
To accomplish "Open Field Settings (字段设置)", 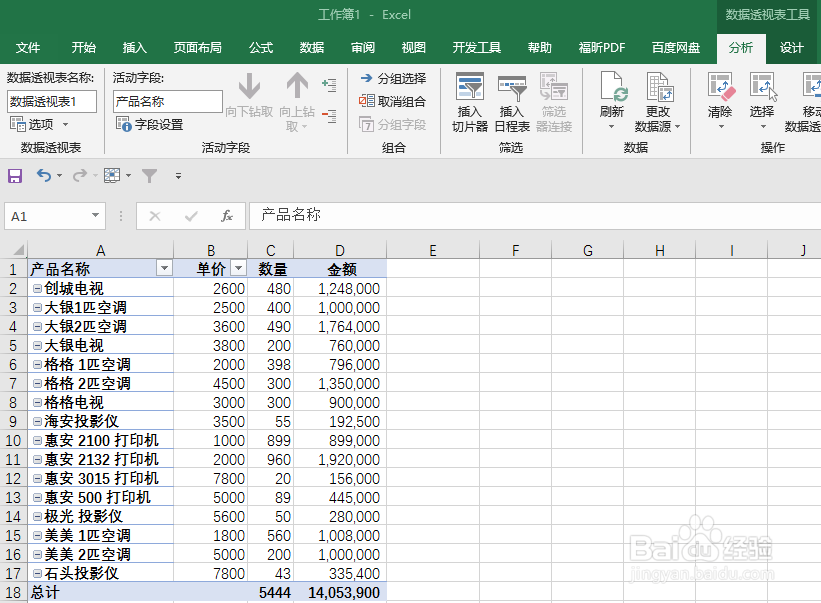I will pos(150,125).
